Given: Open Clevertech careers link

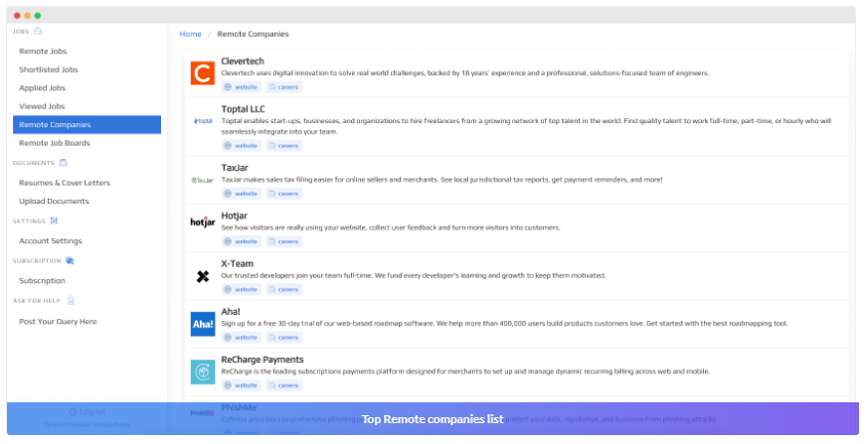Looking at the screenshot, I should coord(284,86).
